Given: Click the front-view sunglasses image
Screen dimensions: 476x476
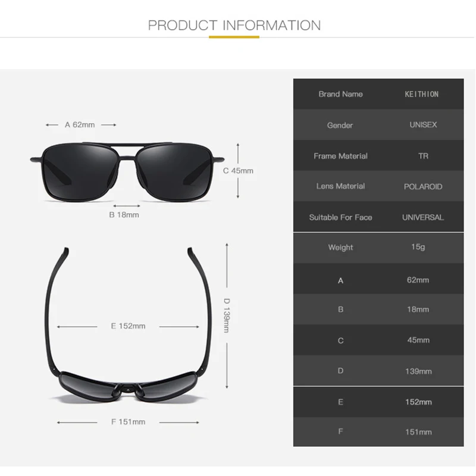Looking at the screenshot, I should click(x=127, y=171).
